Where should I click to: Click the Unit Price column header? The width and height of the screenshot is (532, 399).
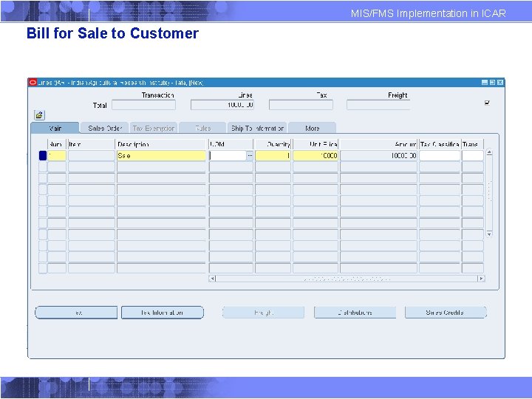tap(316, 144)
